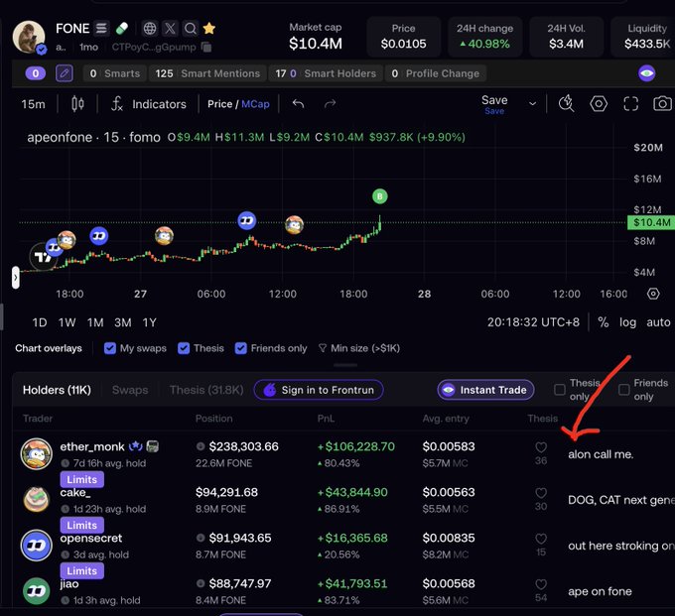Enable the Thesis only checkbox
Viewport: 675px width, 616px height.
pos(560,390)
